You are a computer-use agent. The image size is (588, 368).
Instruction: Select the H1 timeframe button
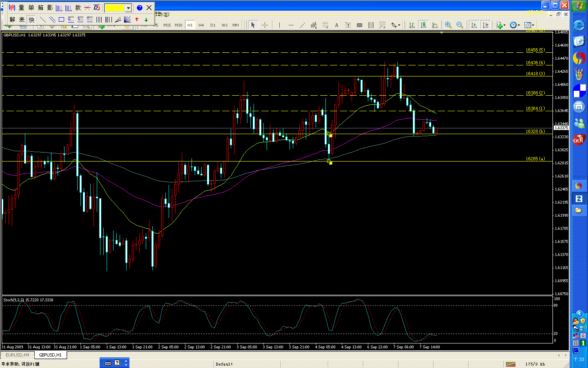190,25
